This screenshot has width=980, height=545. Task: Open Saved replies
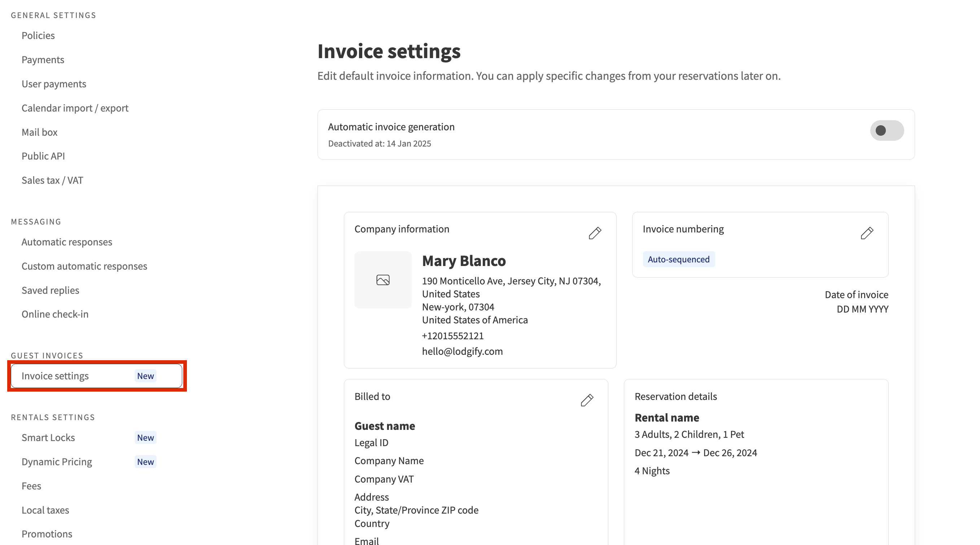[50, 290]
